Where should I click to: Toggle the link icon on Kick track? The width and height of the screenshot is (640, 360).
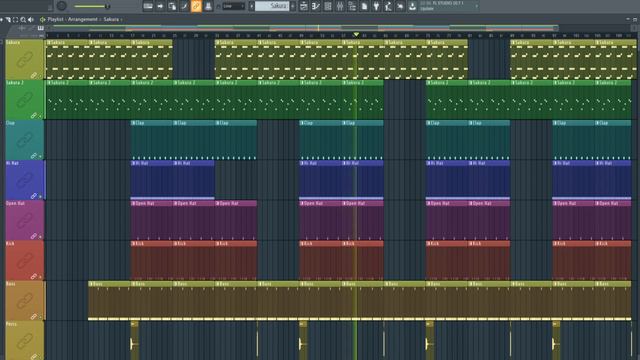coord(34,276)
